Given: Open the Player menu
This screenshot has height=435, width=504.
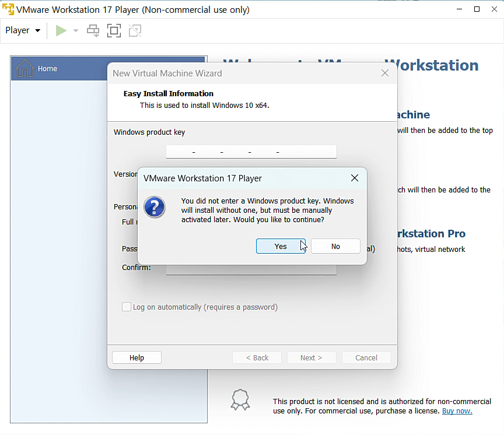Looking at the screenshot, I should point(23,30).
